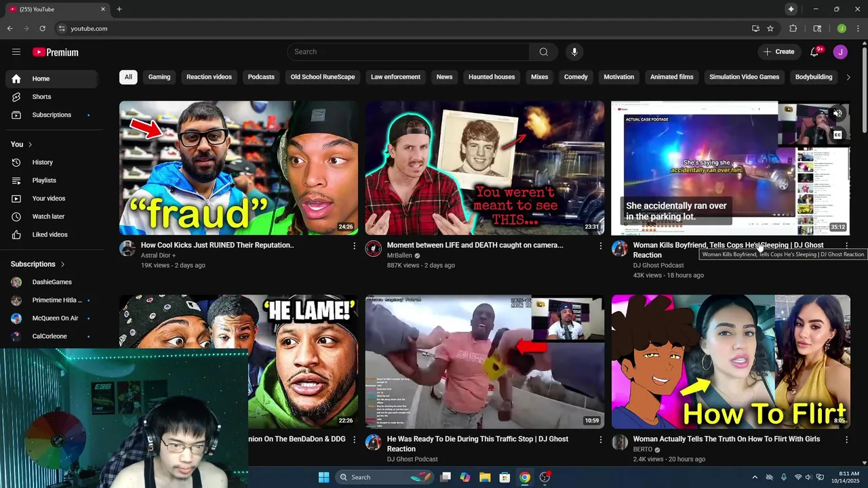Expand the Subscriptions section chevron

(x=62, y=264)
